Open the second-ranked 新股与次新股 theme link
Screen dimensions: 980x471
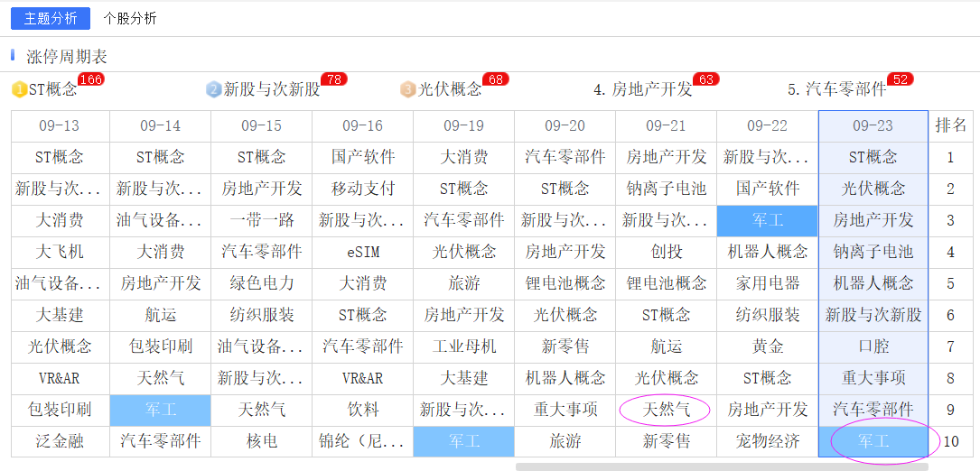coord(272,90)
